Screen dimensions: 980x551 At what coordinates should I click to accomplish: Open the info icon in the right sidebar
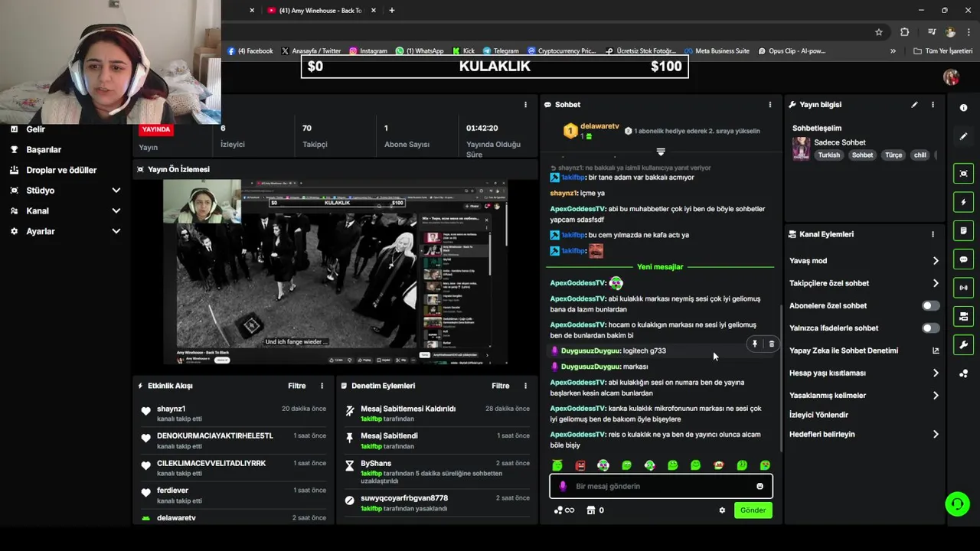click(x=963, y=108)
